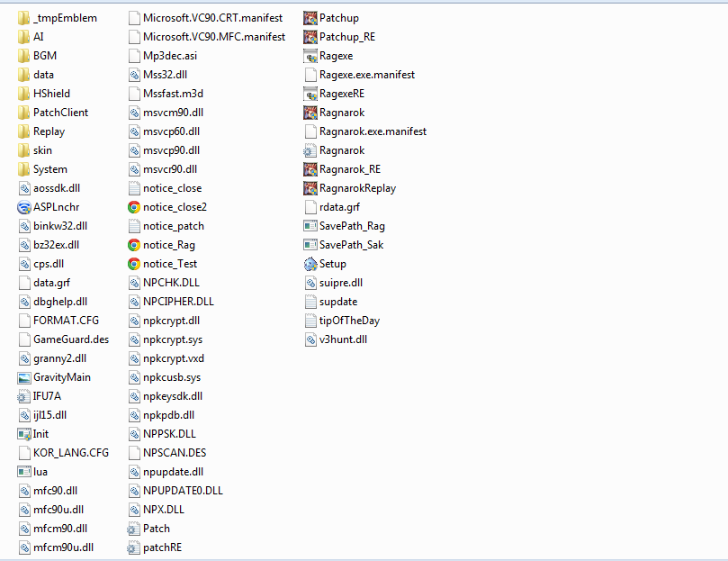Screen dimensions: 728x561
Task: Select file npkcrypt.vxd
Action: coord(166,358)
